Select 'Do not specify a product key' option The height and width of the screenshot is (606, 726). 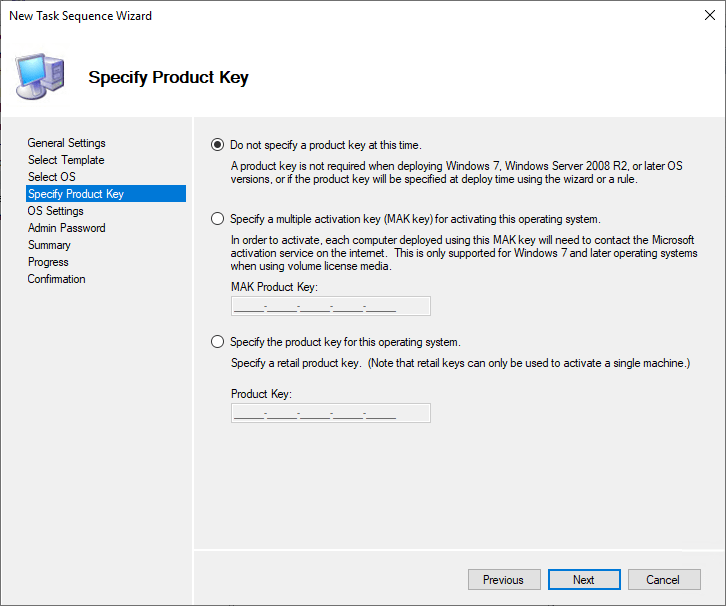pos(218,144)
